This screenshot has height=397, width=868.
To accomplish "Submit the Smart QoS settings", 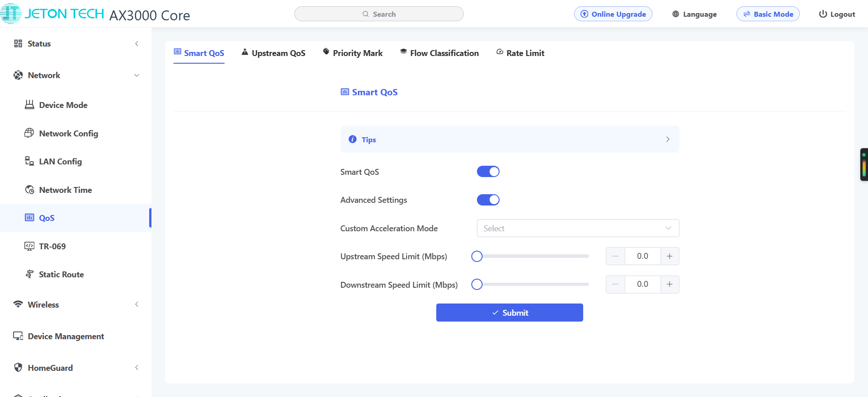I will [x=509, y=313].
